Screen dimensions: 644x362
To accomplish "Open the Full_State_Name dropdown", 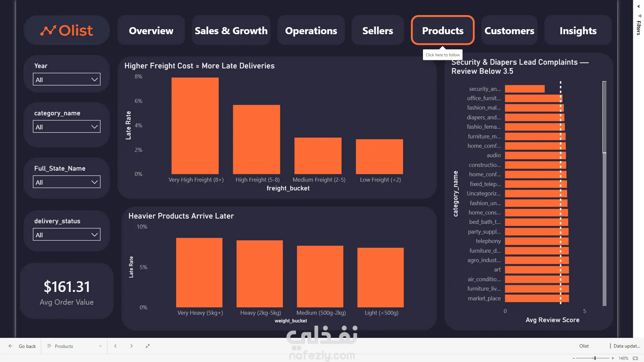I will pyautogui.click(x=67, y=182).
